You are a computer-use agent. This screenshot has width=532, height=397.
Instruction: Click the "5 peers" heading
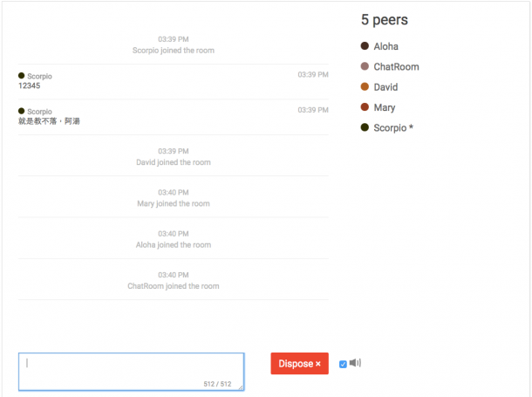coord(384,19)
